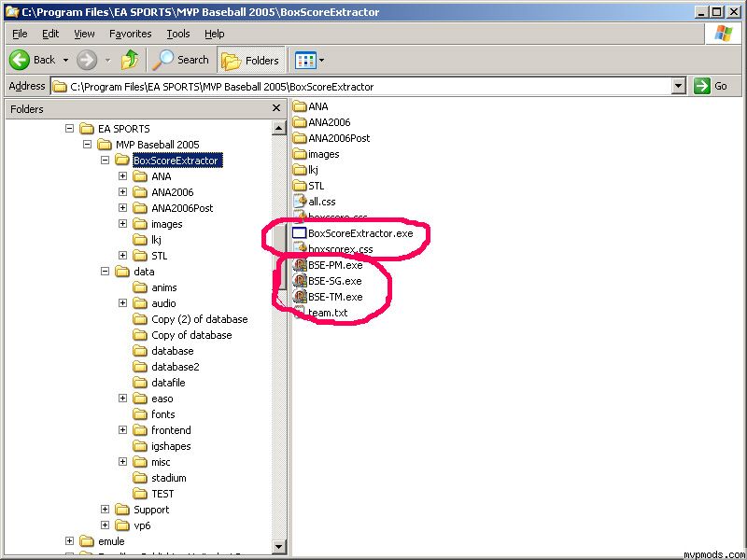This screenshot has height=560, width=747.
Task: Click in the Address path field
Action: [x=361, y=86]
